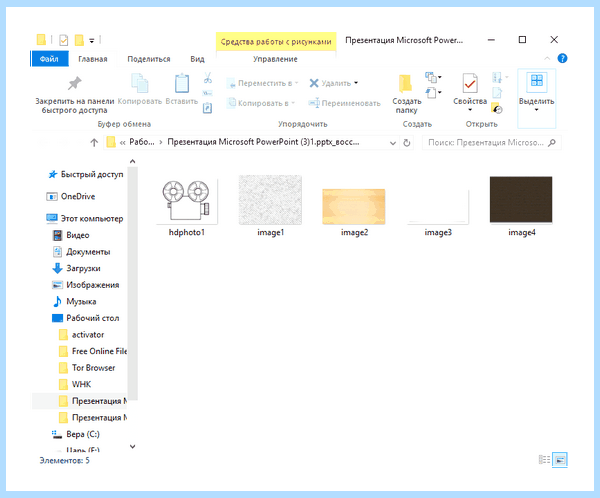Click quick access toolbar new folder icon
Image resolution: width=600 pixels, height=498 pixels.
tap(79, 40)
